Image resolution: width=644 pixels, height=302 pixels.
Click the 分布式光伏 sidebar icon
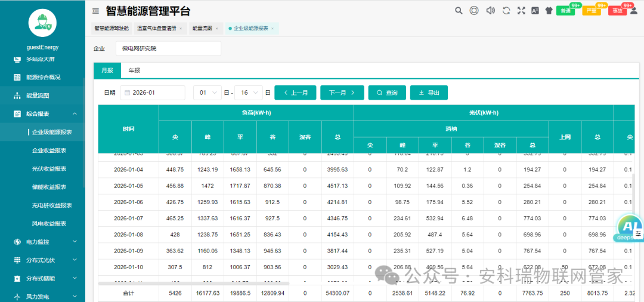tap(17, 260)
